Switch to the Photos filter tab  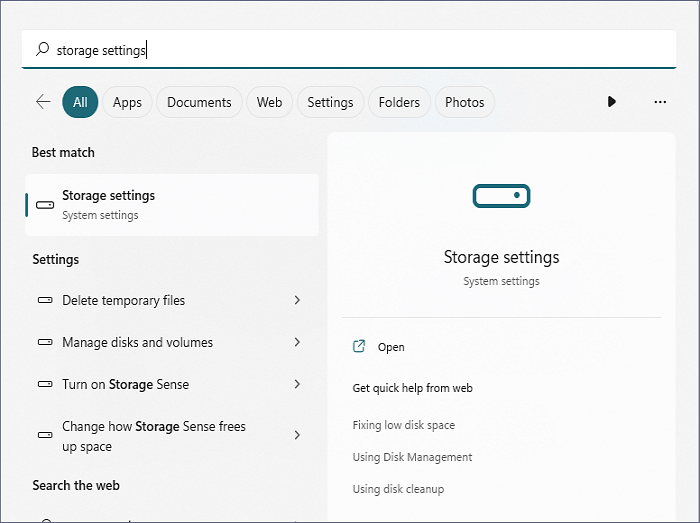point(464,102)
